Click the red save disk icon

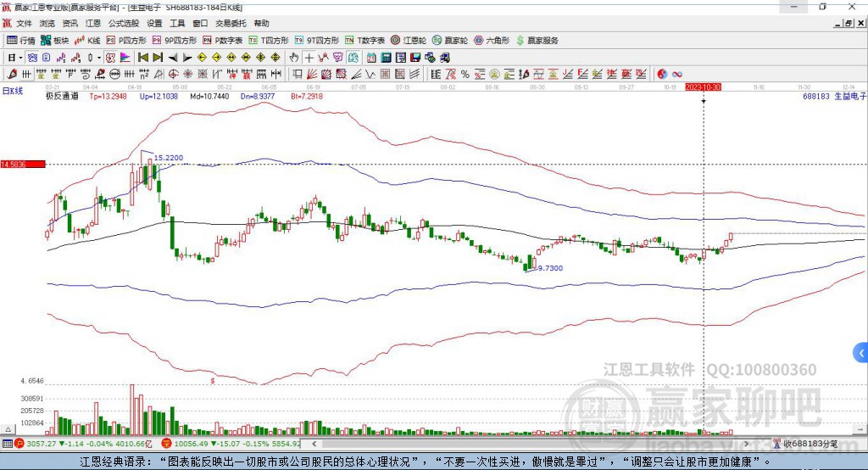pos(415,58)
